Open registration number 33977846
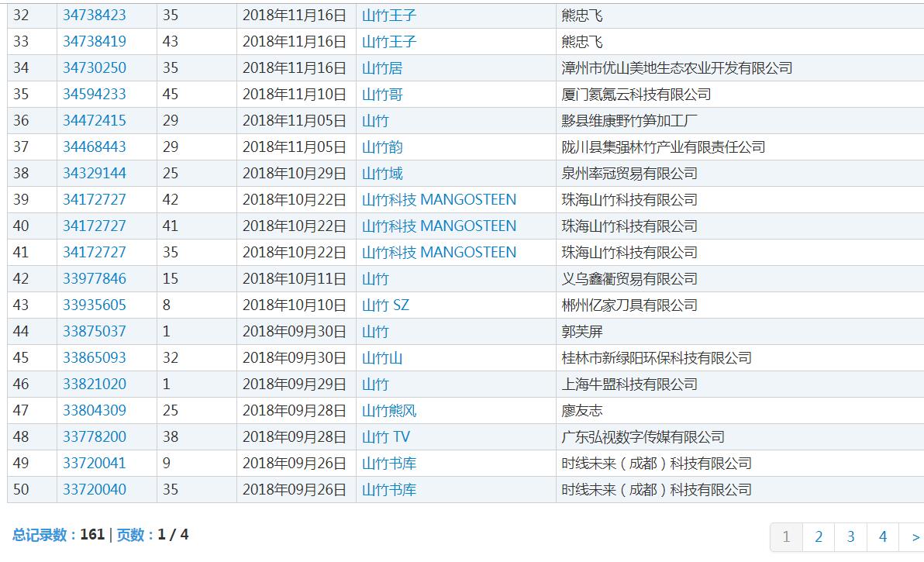Viewport: 924px width, 562px height. click(x=95, y=278)
